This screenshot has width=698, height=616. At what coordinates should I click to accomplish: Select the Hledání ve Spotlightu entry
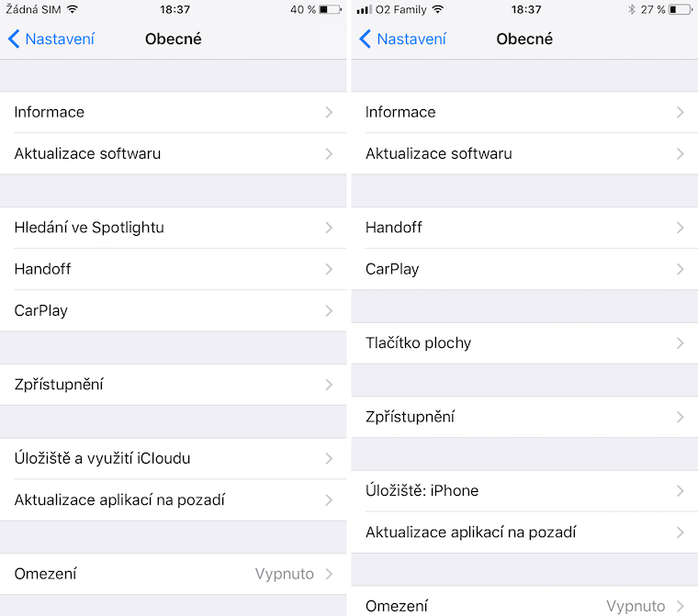89,228
